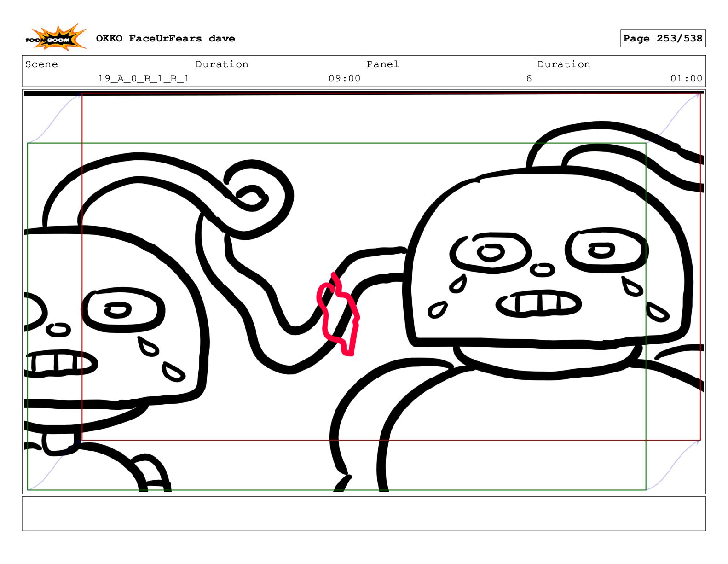This screenshot has height=564, width=728.
Task: Click the scene duration value '09:00'
Action: (344, 79)
